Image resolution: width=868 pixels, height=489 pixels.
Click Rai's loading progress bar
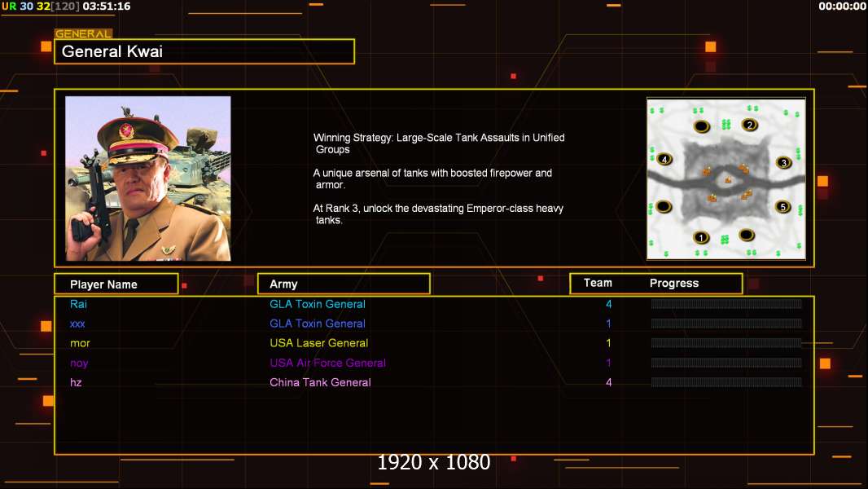click(726, 303)
